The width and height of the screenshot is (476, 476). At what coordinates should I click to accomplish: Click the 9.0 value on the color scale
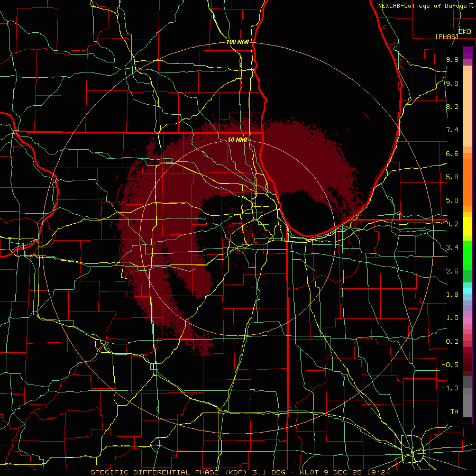coord(452,83)
